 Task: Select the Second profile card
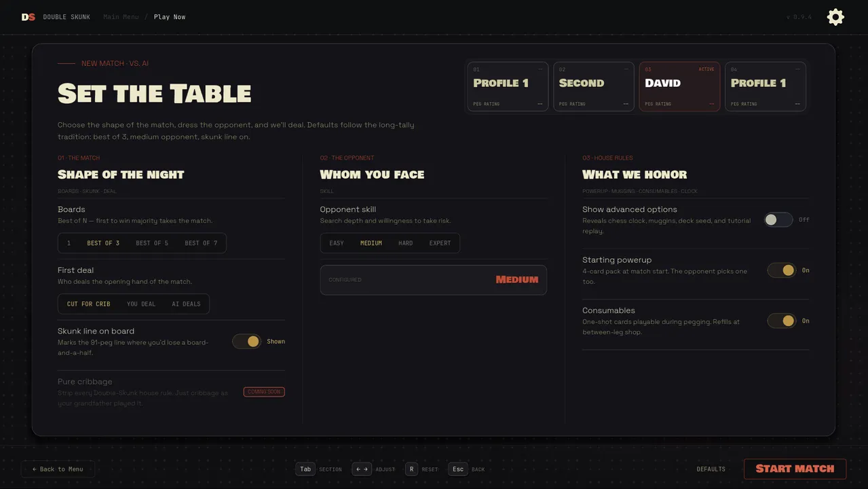pyautogui.click(x=594, y=86)
